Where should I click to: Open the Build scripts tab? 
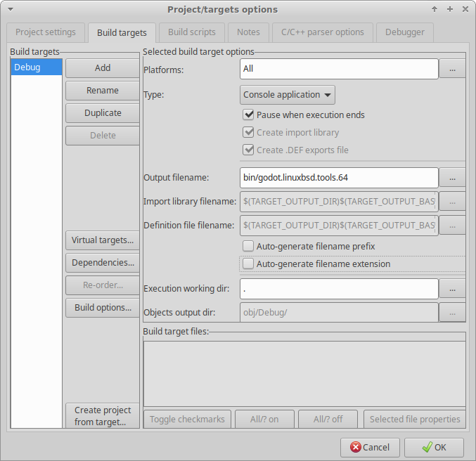tap(192, 32)
